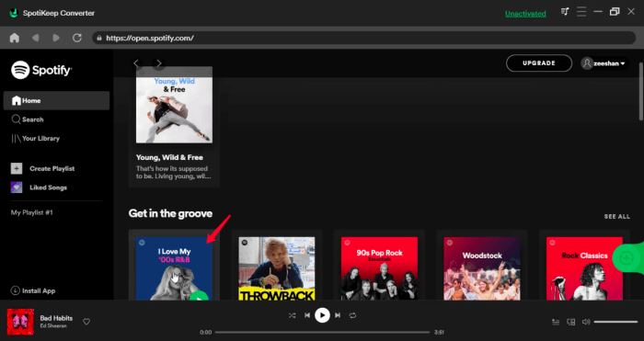
Task: Go back with the Spotify page back chevron
Action: 136,63
